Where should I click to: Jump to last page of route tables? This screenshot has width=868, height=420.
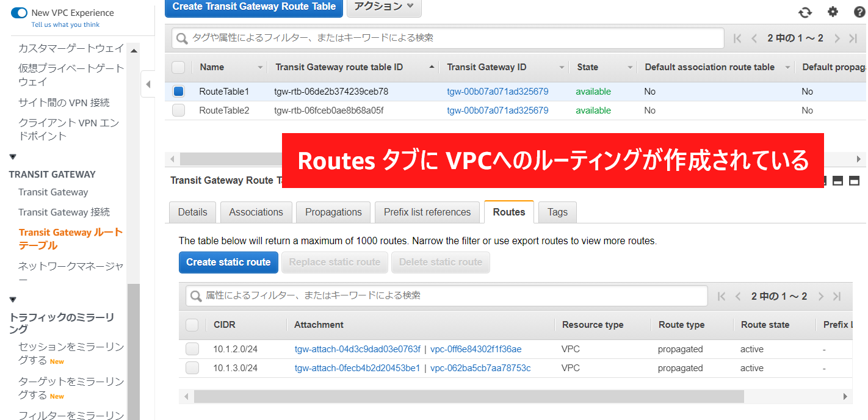coord(853,38)
